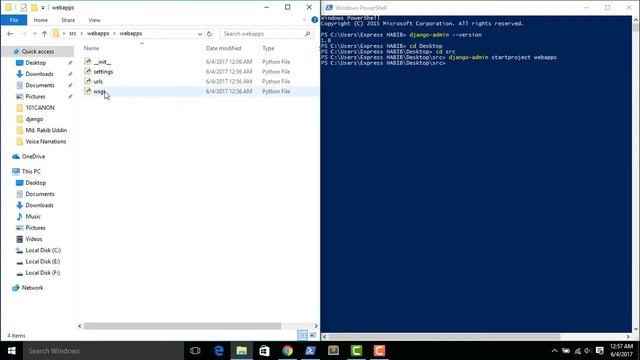Select the __init__ Python file
The height and width of the screenshot is (360, 640).
[x=102, y=62]
